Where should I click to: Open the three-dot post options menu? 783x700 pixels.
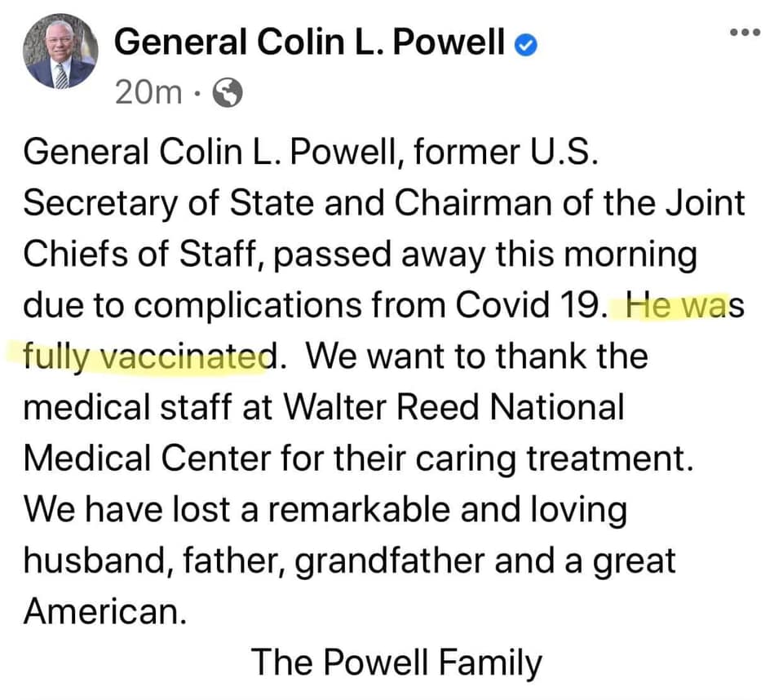pos(745,33)
